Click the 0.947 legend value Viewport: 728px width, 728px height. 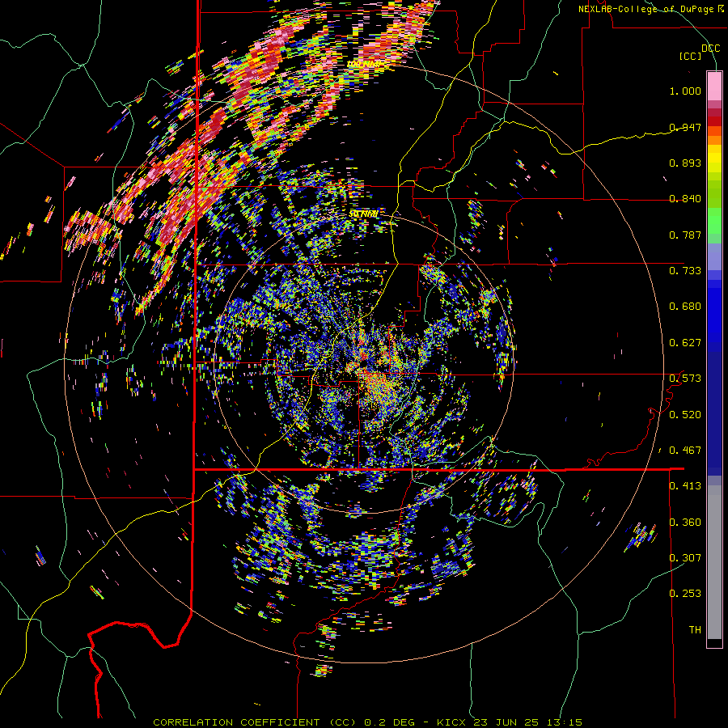[x=685, y=127]
